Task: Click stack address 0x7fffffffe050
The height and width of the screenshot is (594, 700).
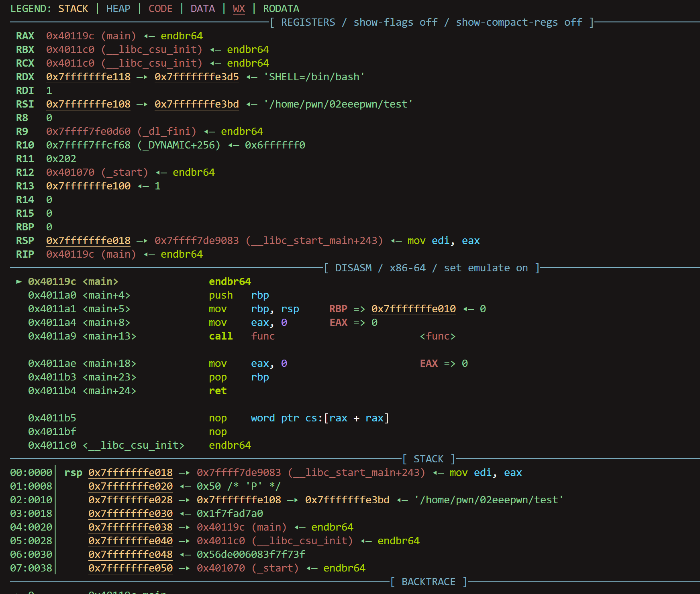Action: click(x=131, y=568)
